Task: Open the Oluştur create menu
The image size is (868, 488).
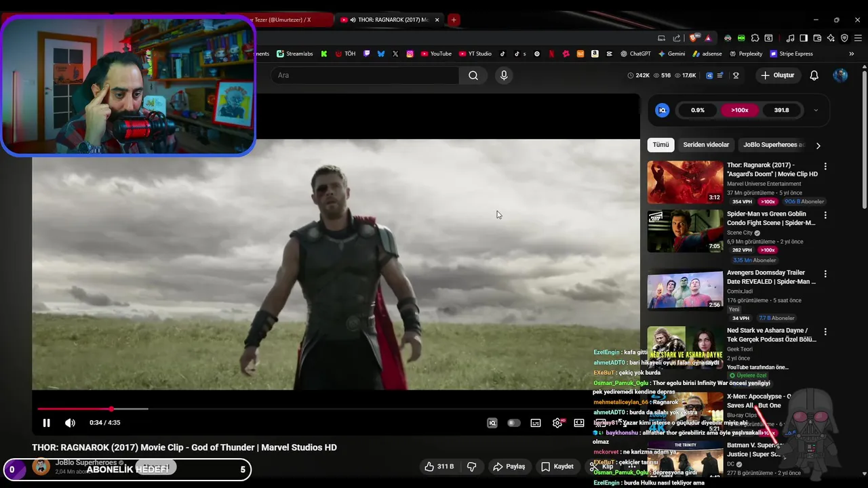Action: [777, 75]
